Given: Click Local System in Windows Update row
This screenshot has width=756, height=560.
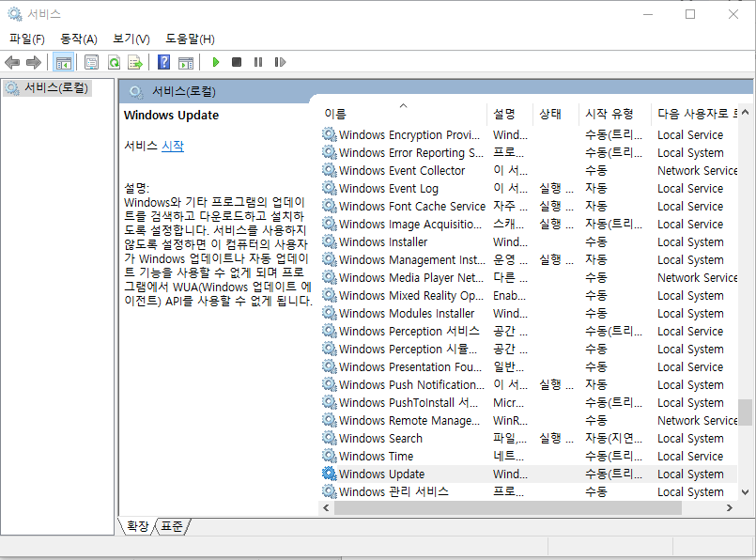Looking at the screenshot, I should 690,474.
